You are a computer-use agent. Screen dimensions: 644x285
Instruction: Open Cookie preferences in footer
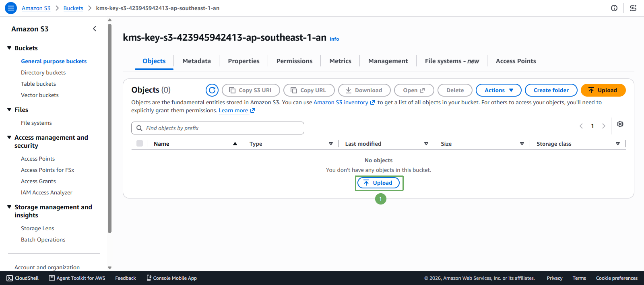[617, 278]
